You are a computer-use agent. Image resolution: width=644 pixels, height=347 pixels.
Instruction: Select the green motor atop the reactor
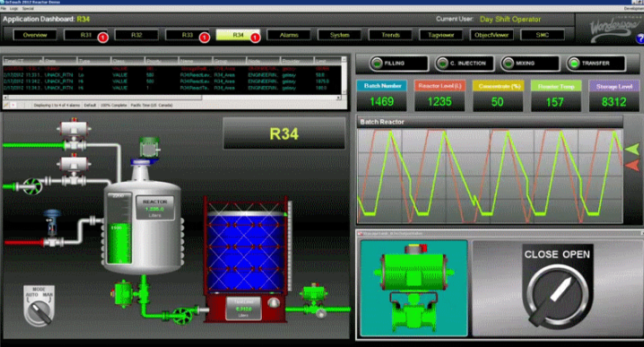point(150,147)
